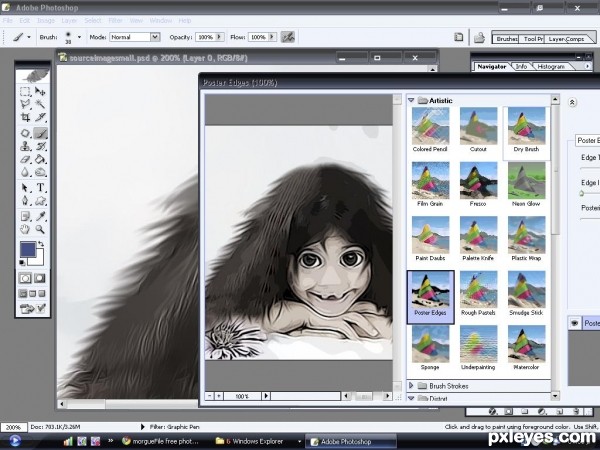Select the Dodge tool
This screenshot has width=600, height=450.
click(x=40, y=172)
